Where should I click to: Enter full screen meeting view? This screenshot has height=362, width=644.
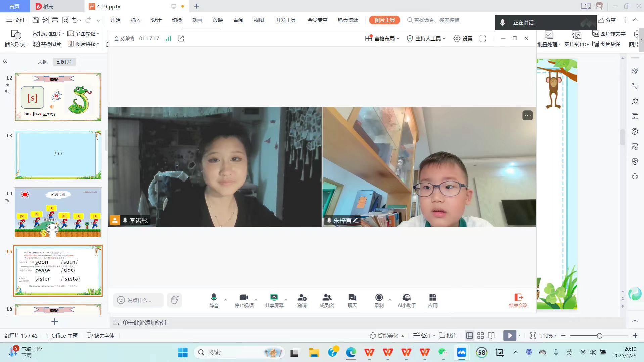click(x=482, y=39)
